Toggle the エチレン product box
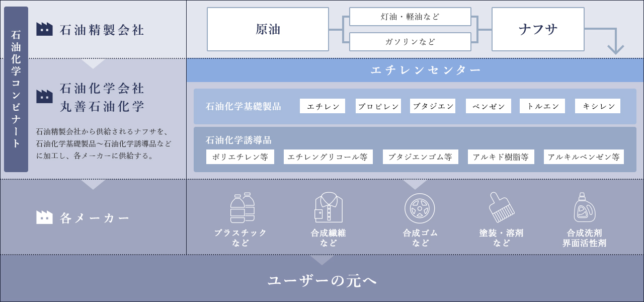The image size is (644, 302). tap(322, 106)
